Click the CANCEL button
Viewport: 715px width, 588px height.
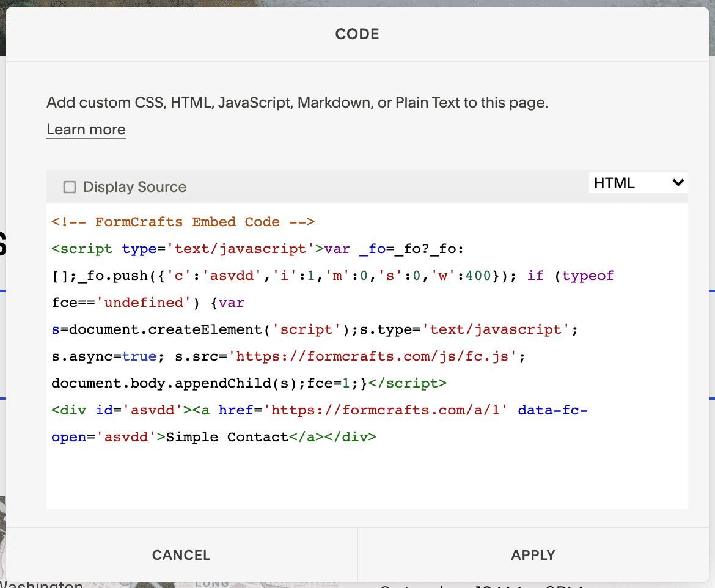(x=182, y=555)
